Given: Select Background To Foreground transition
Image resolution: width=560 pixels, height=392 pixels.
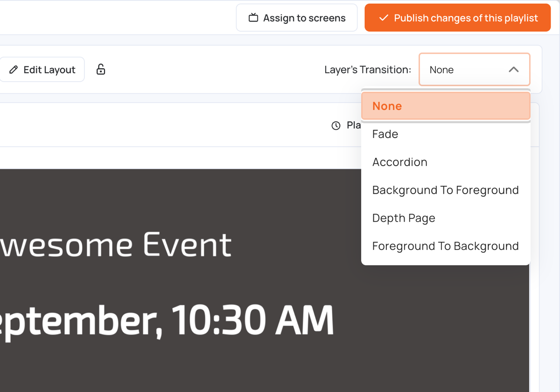Looking at the screenshot, I should (446, 190).
